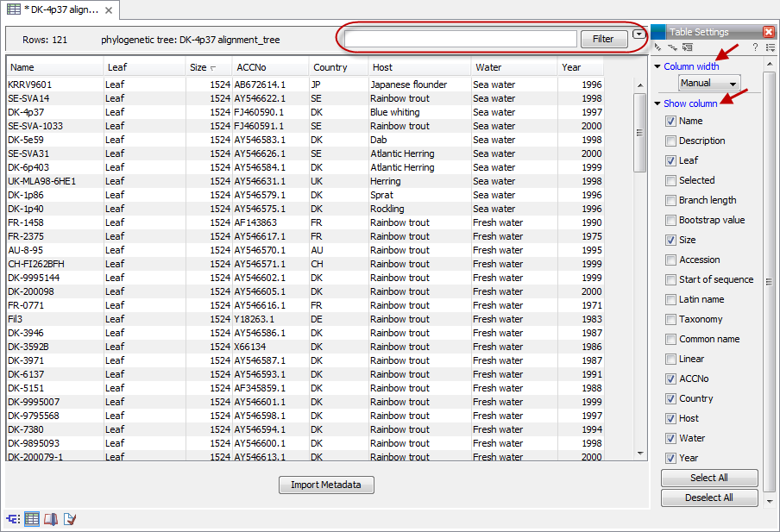Show element info document checkmark icon
Viewport: 780px width, 532px height.
[x=70, y=518]
